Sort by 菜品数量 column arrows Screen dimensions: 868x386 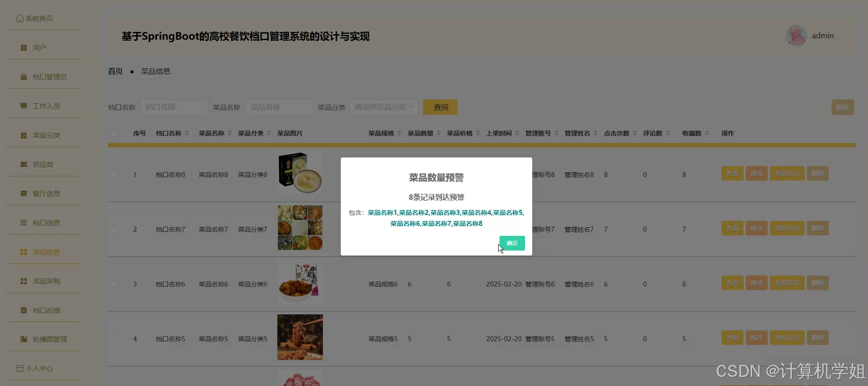439,133
